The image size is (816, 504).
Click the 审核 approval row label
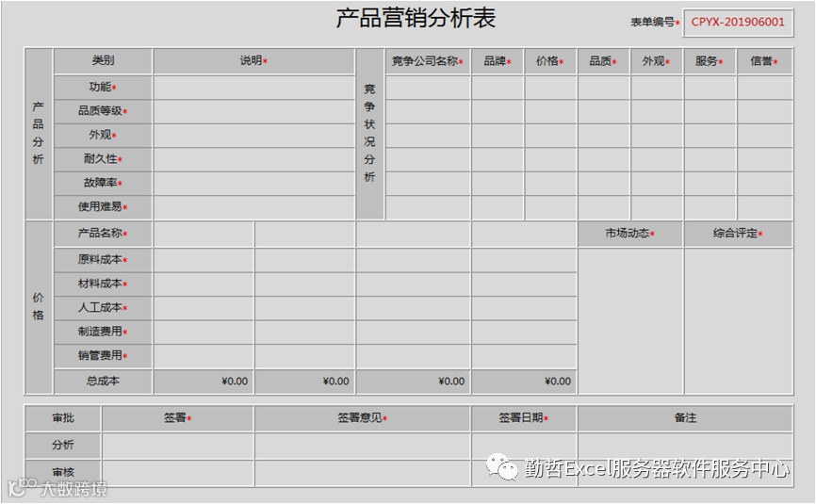pyautogui.click(x=63, y=473)
